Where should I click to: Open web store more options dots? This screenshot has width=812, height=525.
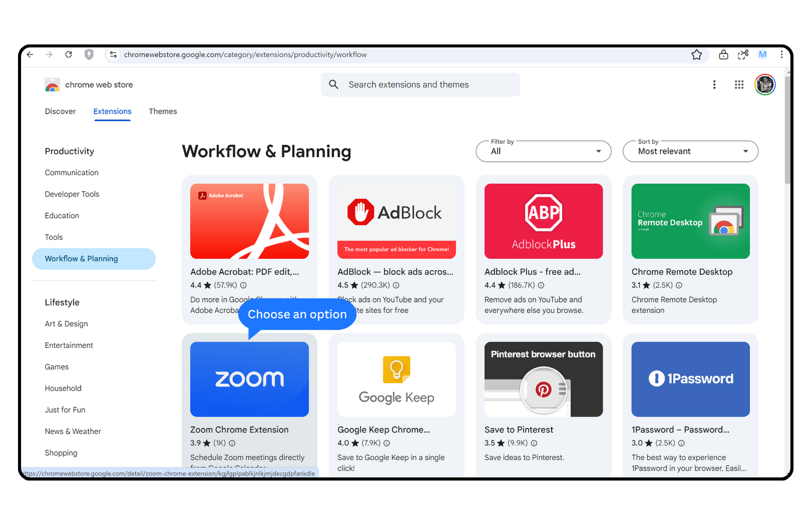click(x=714, y=85)
